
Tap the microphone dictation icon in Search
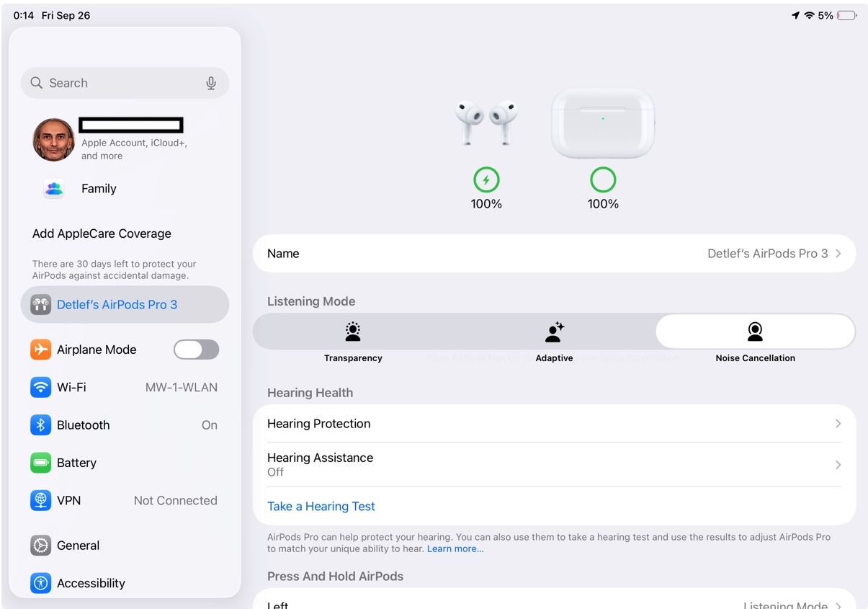(211, 83)
